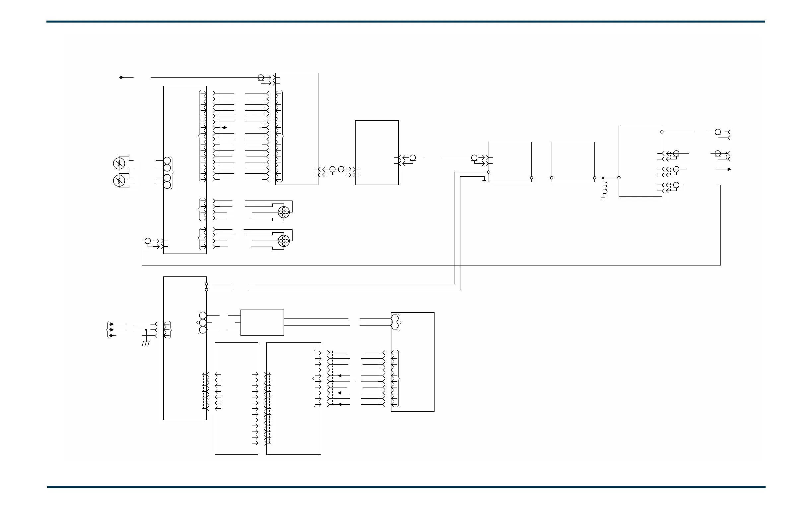Image resolution: width=812 pixels, height=525 pixels.
Task: Click the ground symbol beneath the inductor
Action: click(603, 198)
